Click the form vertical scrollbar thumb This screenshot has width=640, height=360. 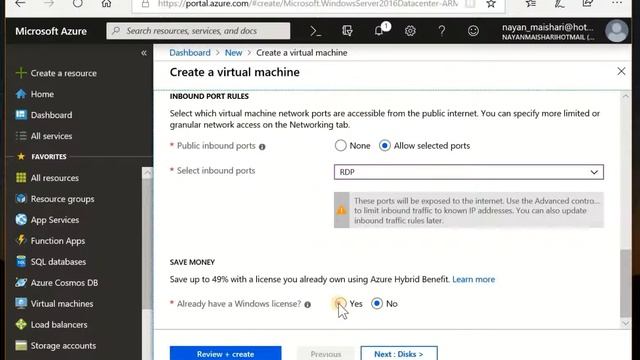coord(625,282)
